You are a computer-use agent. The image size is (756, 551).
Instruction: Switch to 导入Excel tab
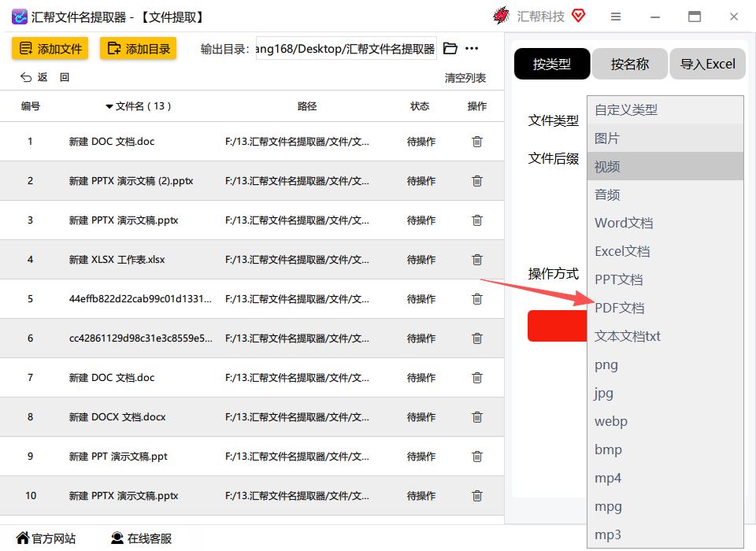point(707,64)
